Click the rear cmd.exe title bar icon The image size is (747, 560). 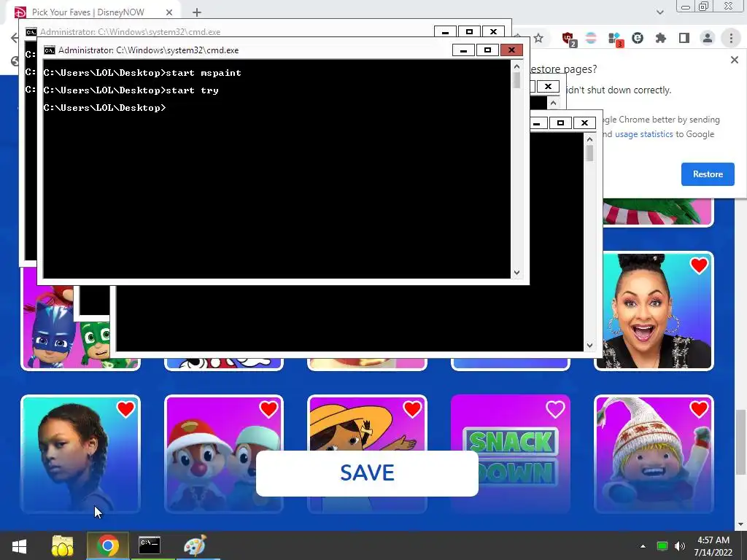coord(31,32)
